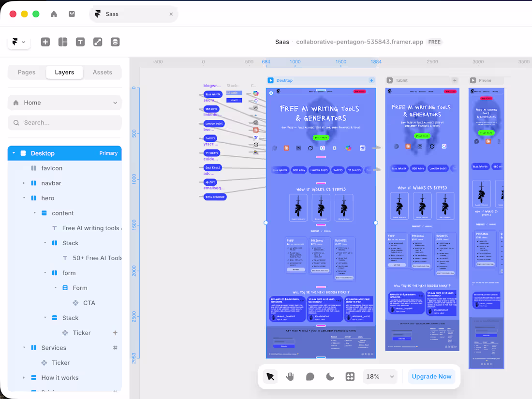Click the Primary label on Desktop layer
This screenshot has width=532, height=399.
[108, 153]
